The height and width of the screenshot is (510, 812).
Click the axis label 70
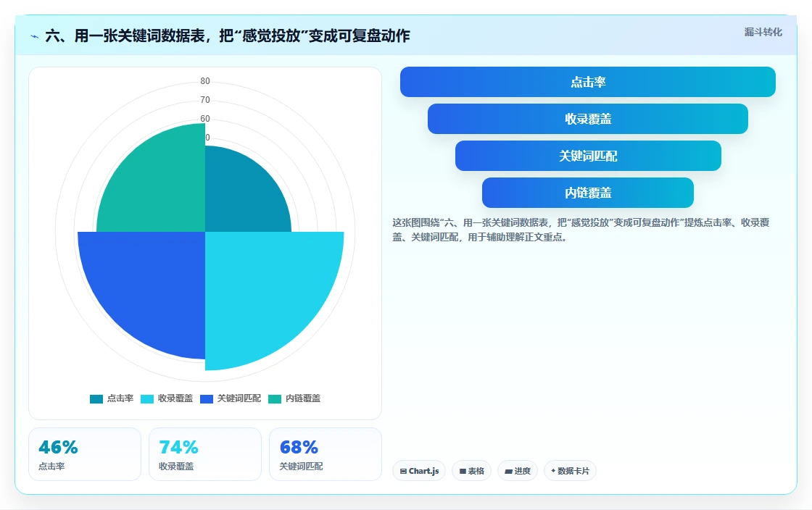click(205, 100)
